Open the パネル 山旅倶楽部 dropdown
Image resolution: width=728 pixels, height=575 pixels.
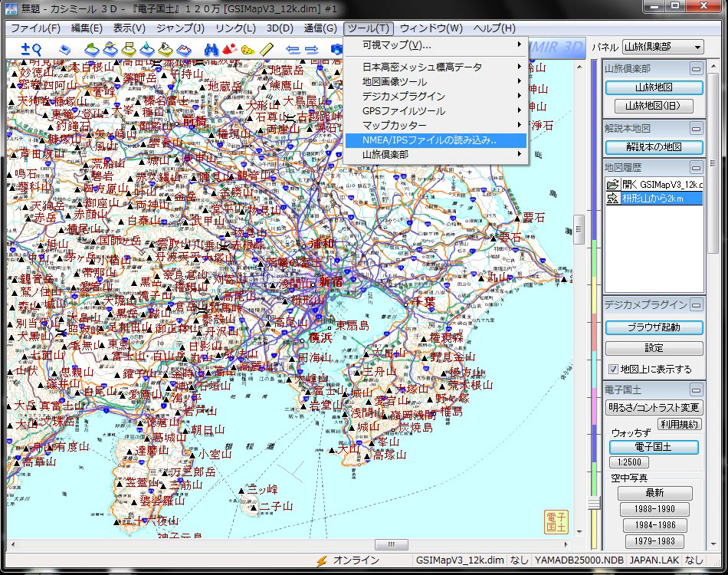[663, 47]
